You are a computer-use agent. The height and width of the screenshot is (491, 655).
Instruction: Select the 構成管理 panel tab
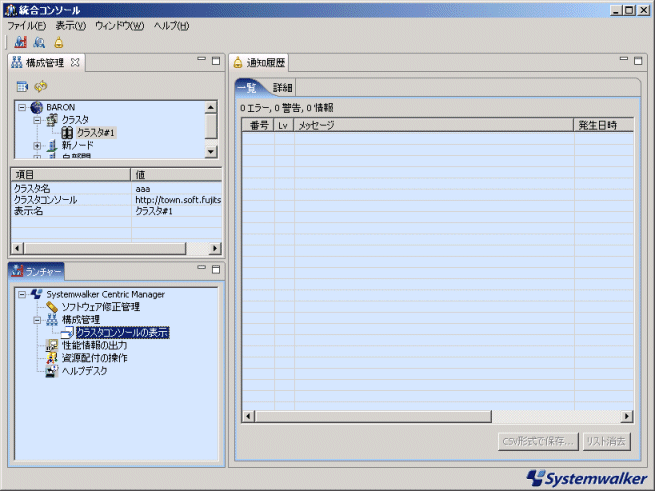(x=45, y=63)
